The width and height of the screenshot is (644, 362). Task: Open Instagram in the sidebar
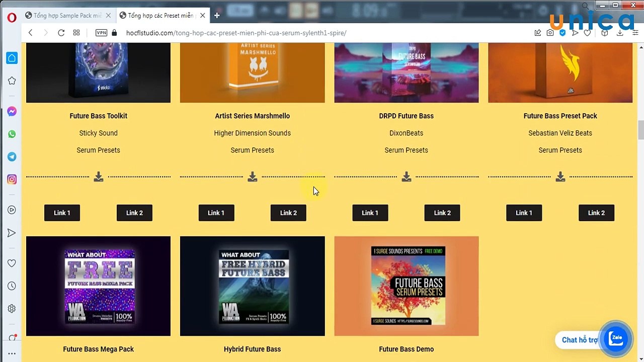[x=12, y=179]
